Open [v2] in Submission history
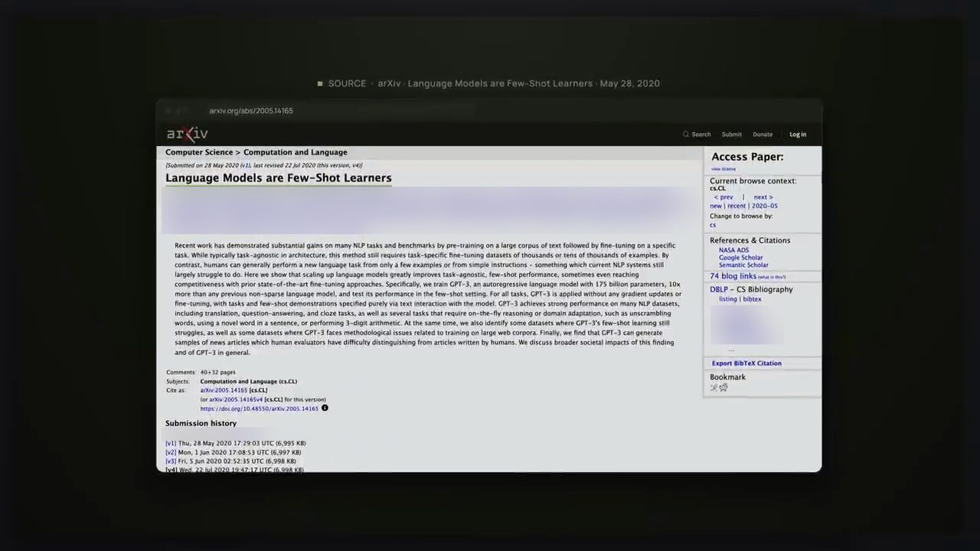The image size is (980, 551). tap(171, 452)
